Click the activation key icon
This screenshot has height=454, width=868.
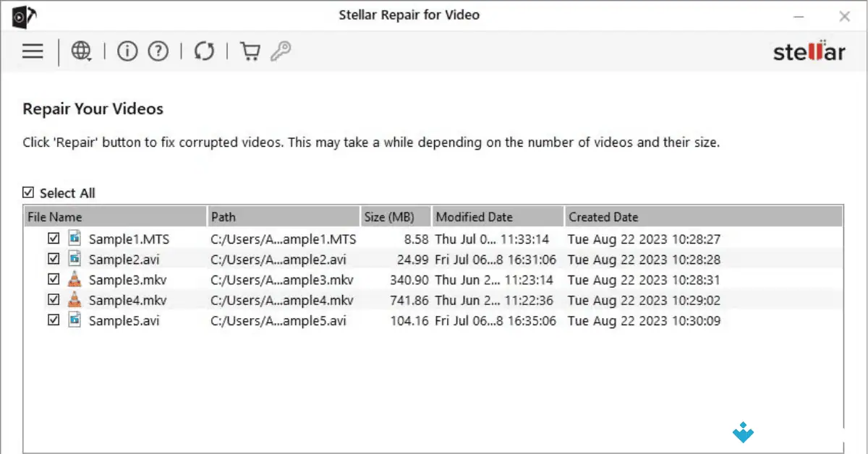[281, 51]
